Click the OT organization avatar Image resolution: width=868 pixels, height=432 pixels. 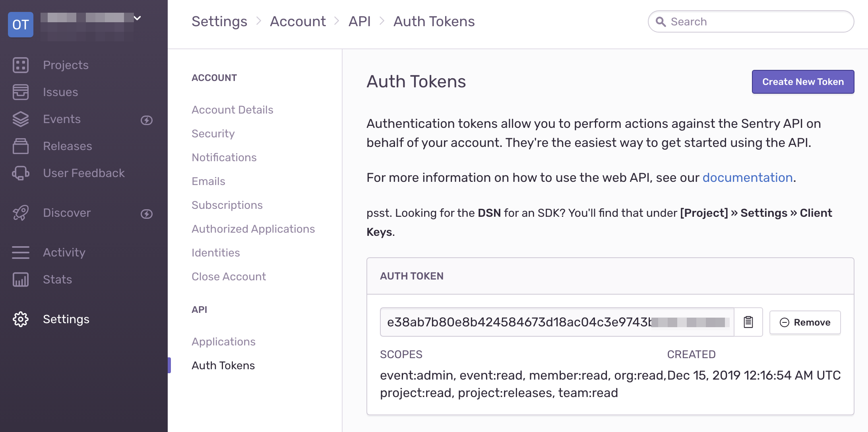(21, 25)
